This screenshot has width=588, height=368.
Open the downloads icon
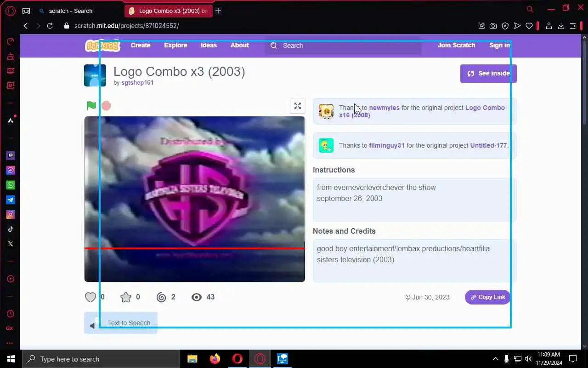(x=561, y=26)
